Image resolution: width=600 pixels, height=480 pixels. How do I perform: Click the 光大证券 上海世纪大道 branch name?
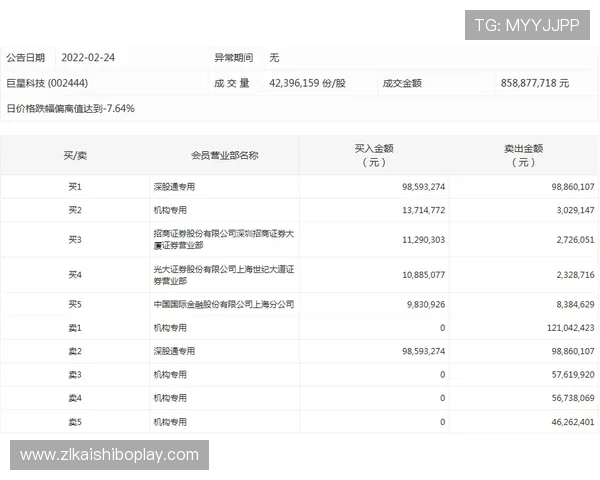point(224,275)
